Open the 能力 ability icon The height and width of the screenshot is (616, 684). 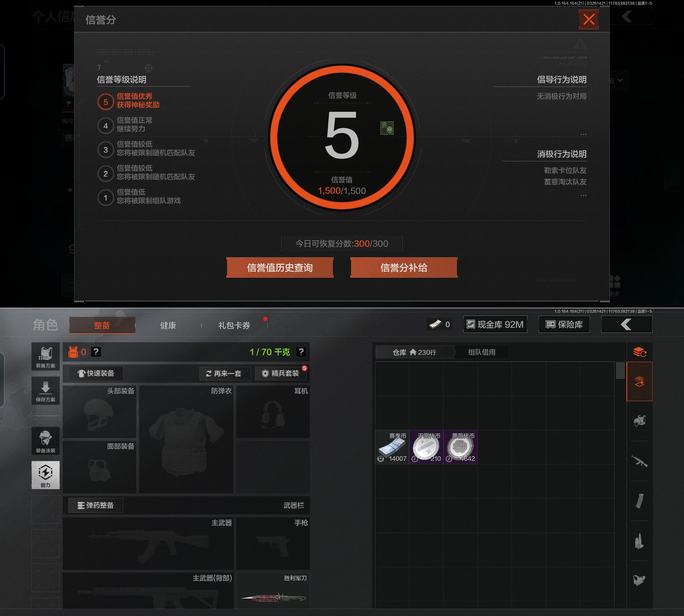[45, 475]
